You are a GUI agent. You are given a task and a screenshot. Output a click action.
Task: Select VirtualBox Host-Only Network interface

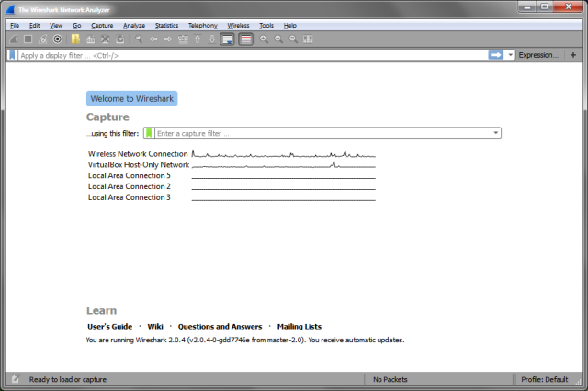pos(139,164)
